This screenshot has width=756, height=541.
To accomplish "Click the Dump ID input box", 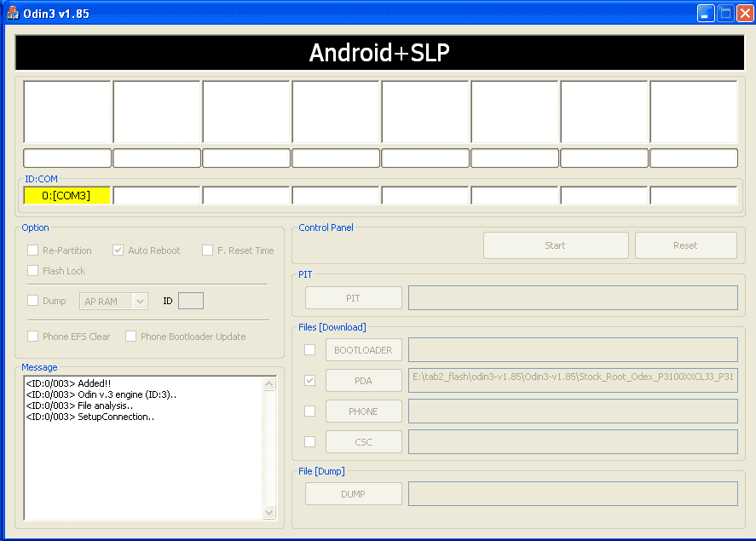I will [191, 301].
